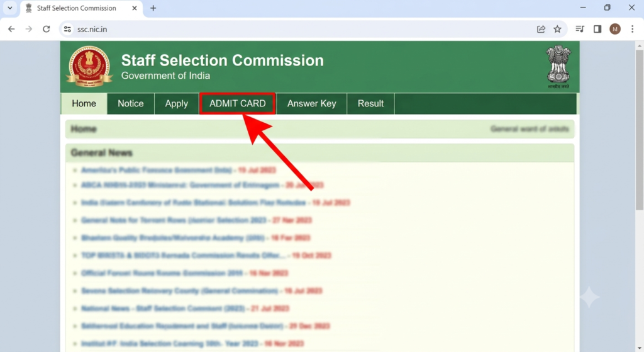Click the page vertical scrollbar thumb
This screenshot has height=352, width=644.
pos(640,130)
